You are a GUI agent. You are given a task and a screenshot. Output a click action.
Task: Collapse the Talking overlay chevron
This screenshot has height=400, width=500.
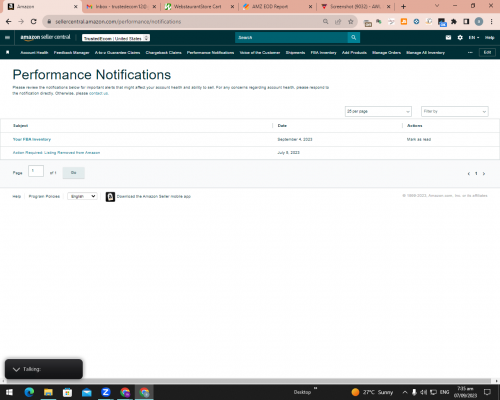(16, 369)
